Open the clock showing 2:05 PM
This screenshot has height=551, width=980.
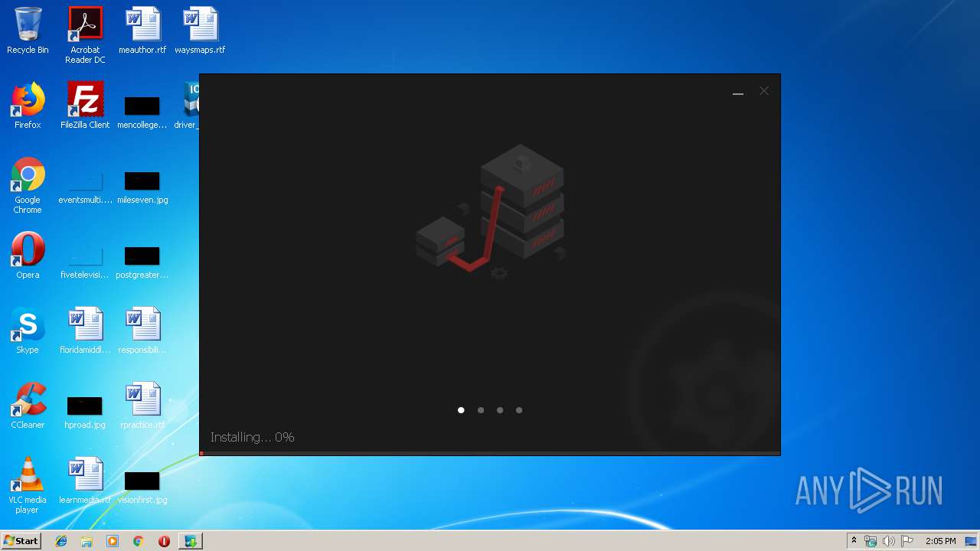pyautogui.click(x=940, y=541)
